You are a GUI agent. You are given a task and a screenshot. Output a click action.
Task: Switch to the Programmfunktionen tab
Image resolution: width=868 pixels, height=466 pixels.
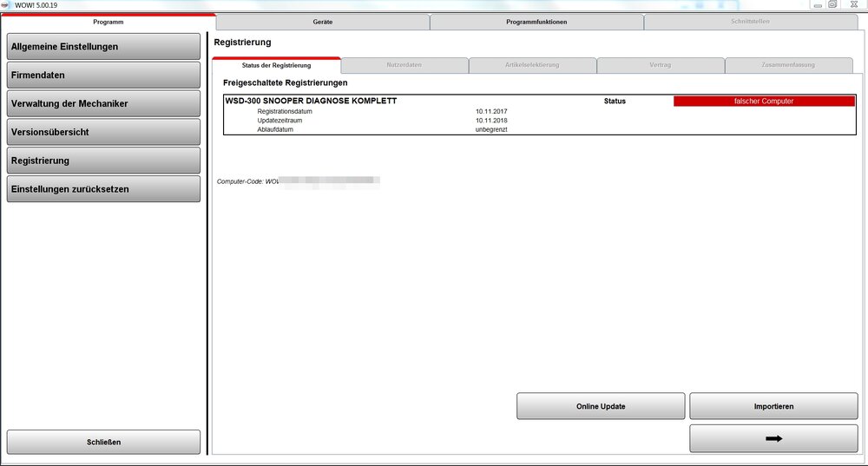(x=536, y=22)
